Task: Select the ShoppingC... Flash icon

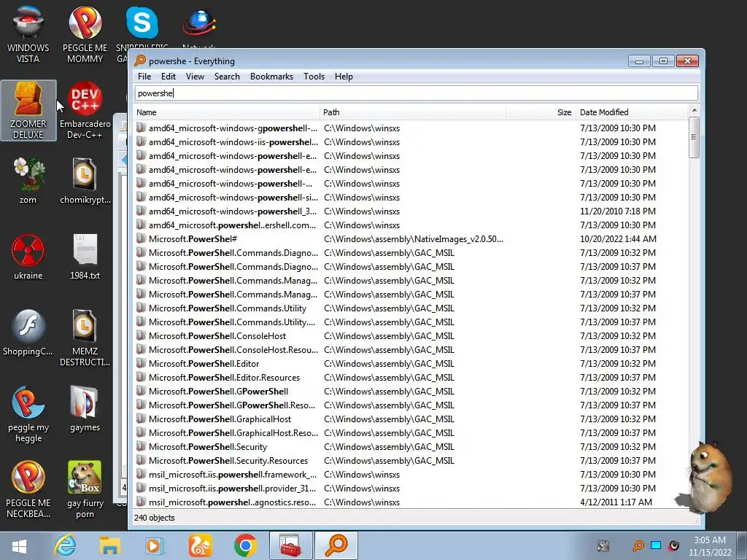Action: (x=28, y=332)
